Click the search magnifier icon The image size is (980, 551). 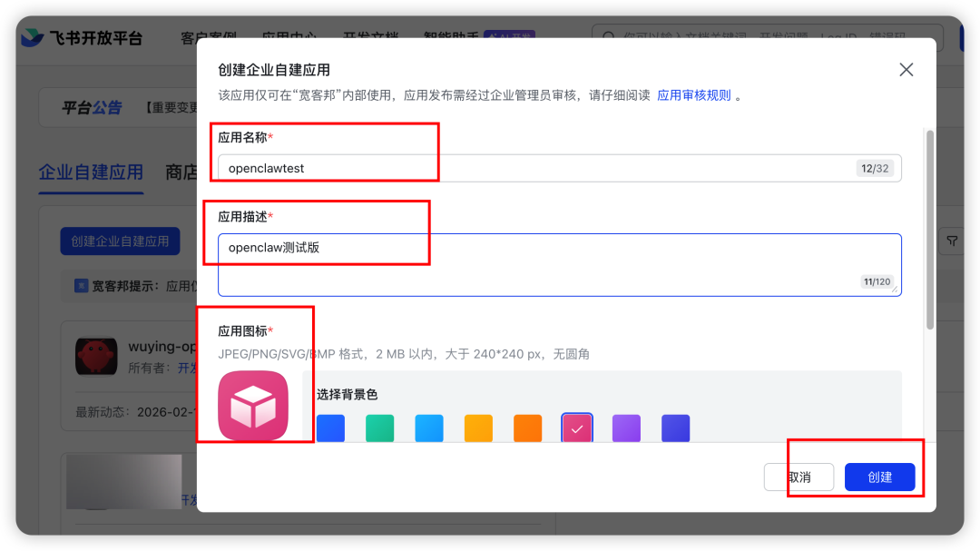tap(606, 38)
